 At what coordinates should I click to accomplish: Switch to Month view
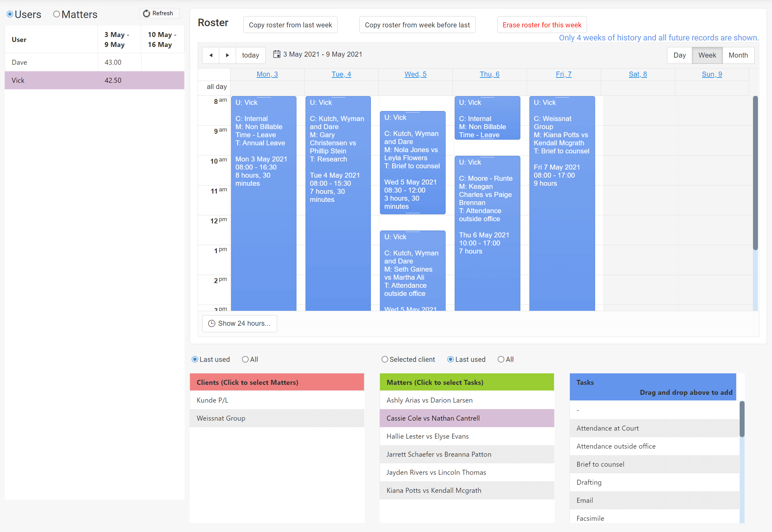point(738,55)
